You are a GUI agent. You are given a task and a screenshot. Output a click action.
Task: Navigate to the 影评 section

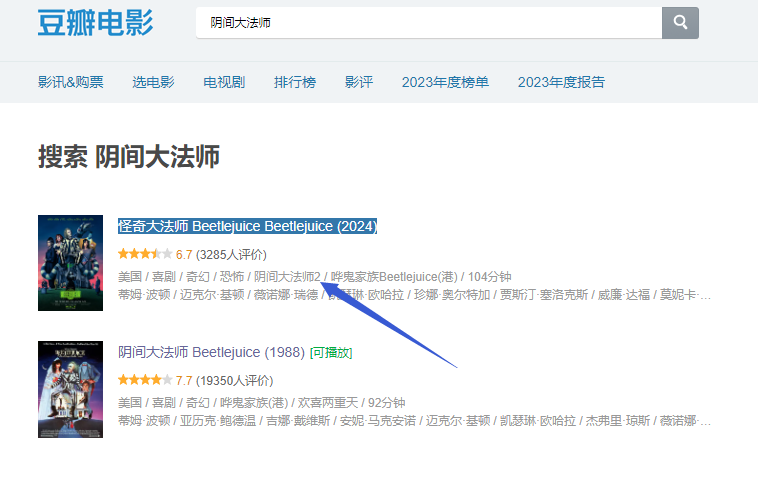pyautogui.click(x=359, y=82)
